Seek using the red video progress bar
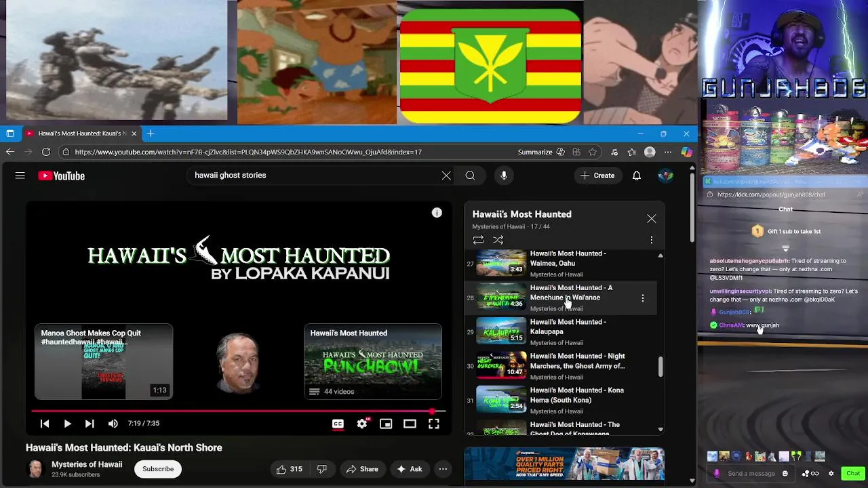 point(239,411)
